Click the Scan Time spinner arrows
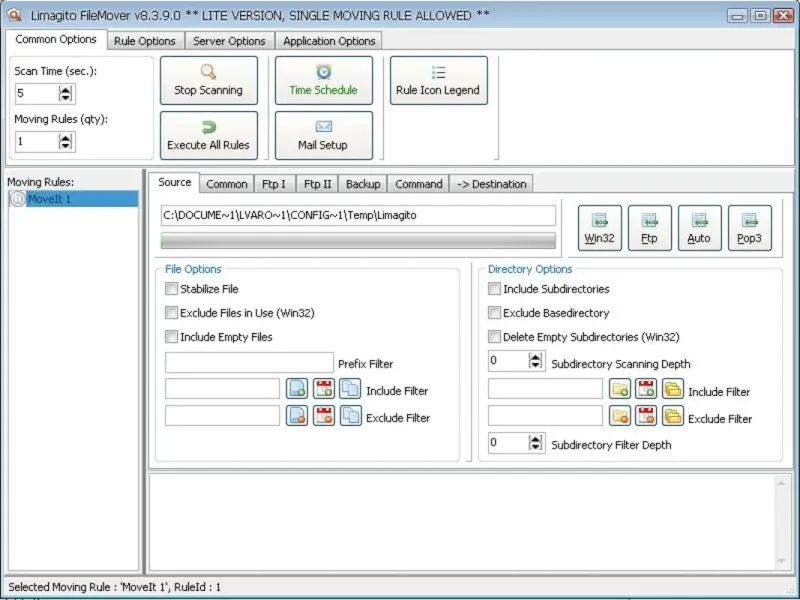800x600 pixels. coord(66,93)
